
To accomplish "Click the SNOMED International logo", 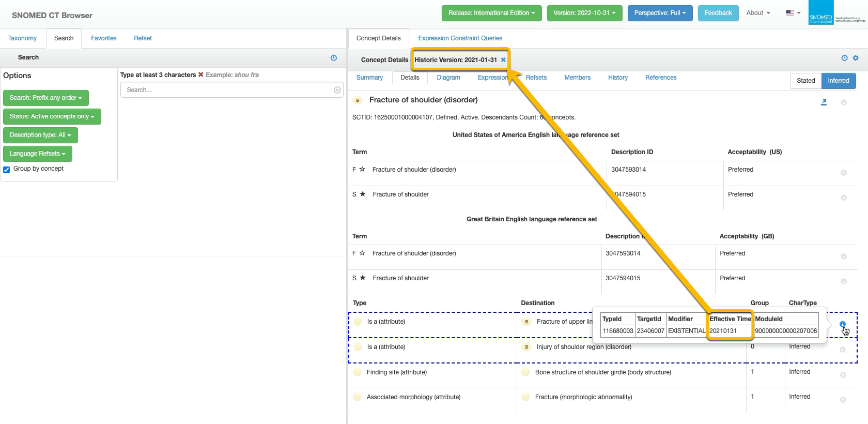I will (837, 13).
